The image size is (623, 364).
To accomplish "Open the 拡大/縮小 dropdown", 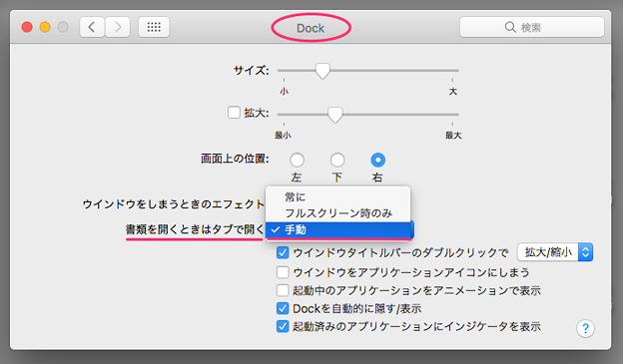I will click(555, 252).
